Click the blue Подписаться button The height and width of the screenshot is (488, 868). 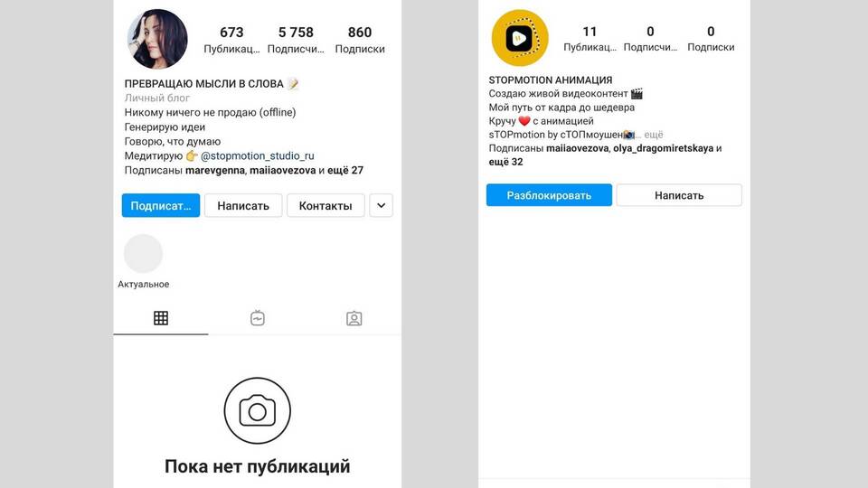point(161,205)
